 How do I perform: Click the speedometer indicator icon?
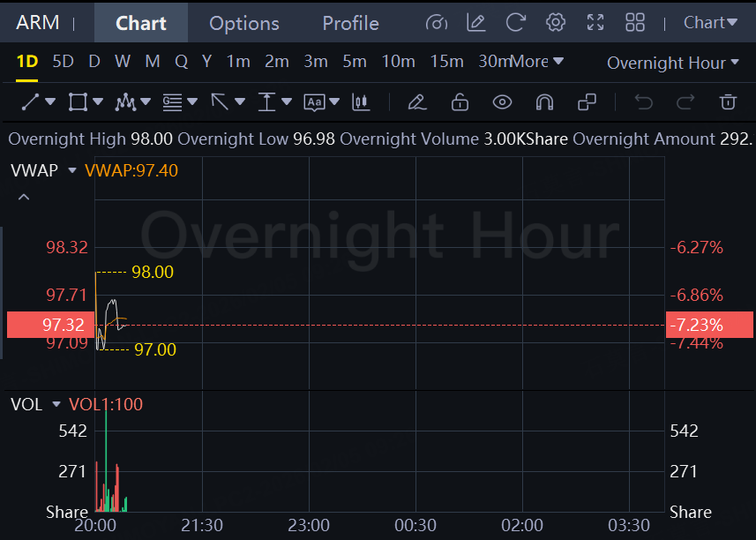(x=437, y=23)
